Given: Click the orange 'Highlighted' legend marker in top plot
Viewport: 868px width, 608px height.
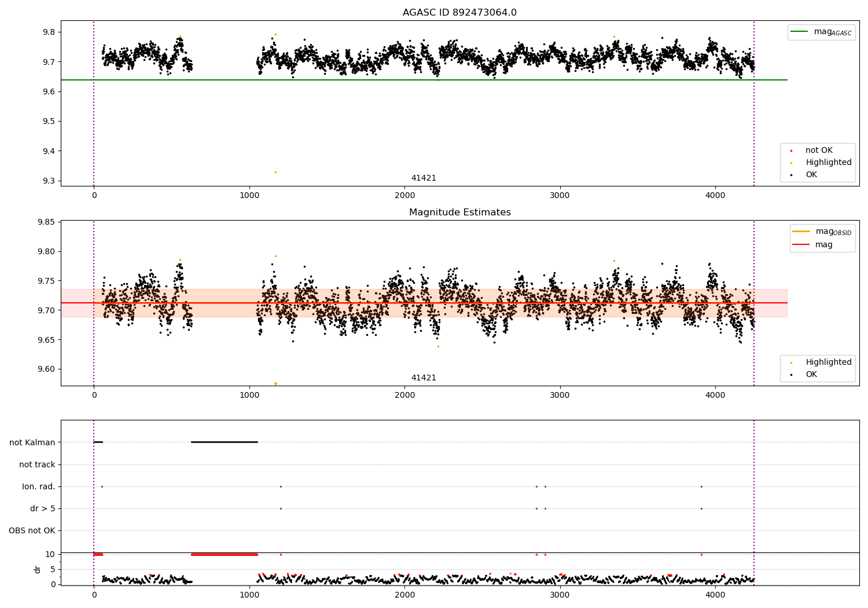Looking at the screenshot, I should point(791,163).
